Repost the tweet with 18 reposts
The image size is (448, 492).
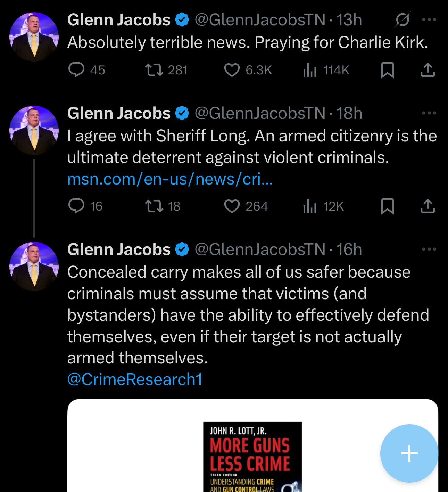click(154, 206)
